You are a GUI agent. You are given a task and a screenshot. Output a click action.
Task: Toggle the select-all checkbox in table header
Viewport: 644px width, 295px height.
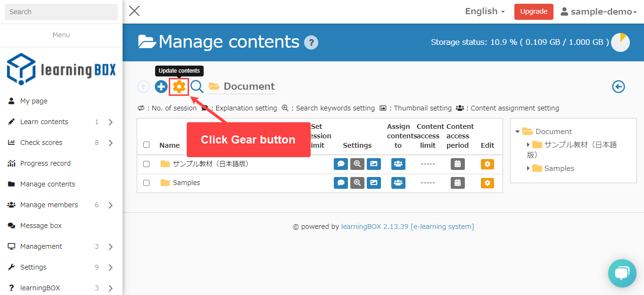click(146, 145)
